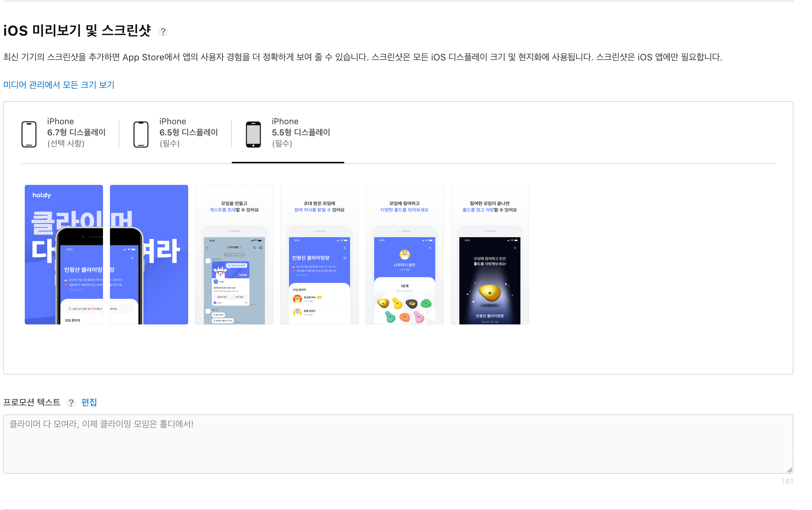Click the 5.5형 iPhone device icon

click(x=253, y=134)
